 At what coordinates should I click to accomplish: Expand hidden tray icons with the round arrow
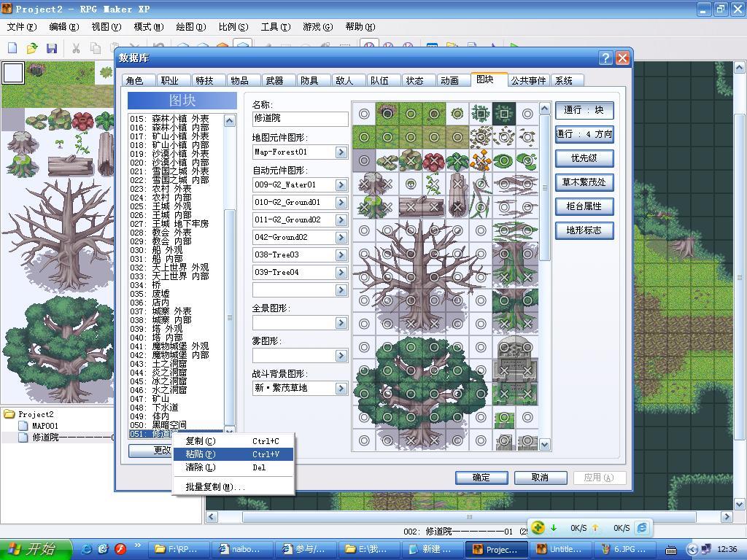(x=693, y=550)
